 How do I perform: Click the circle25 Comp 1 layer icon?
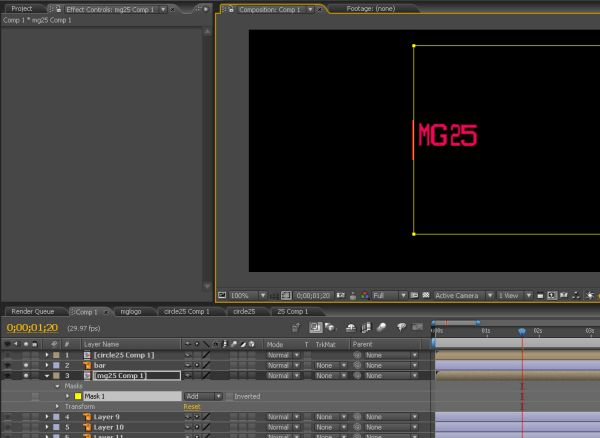pyautogui.click(x=87, y=355)
